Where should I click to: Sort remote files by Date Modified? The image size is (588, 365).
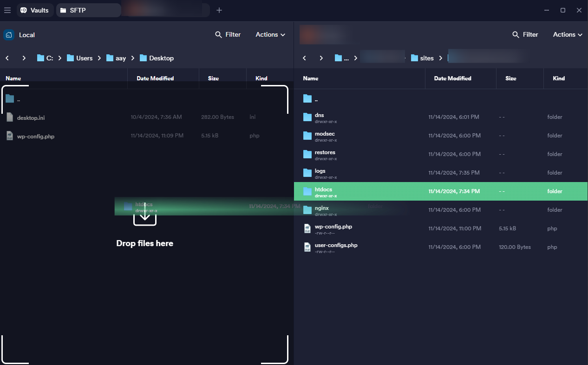(x=452, y=78)
